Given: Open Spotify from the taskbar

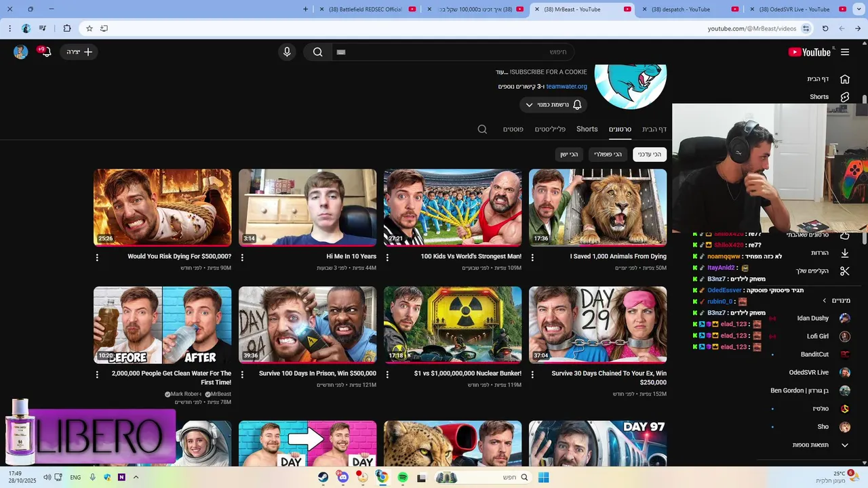Looking at the screenshot, I should (402, 477).
